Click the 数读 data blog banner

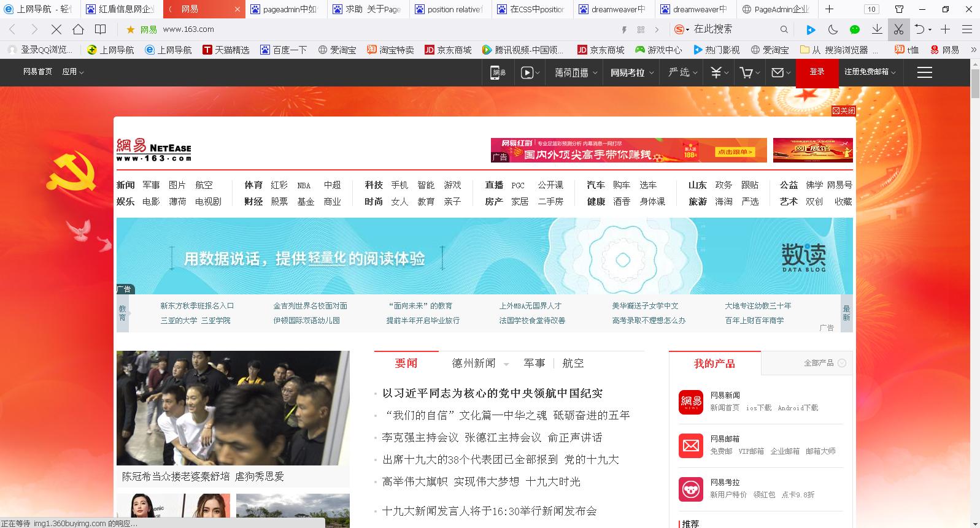click(x=484, y=256)
